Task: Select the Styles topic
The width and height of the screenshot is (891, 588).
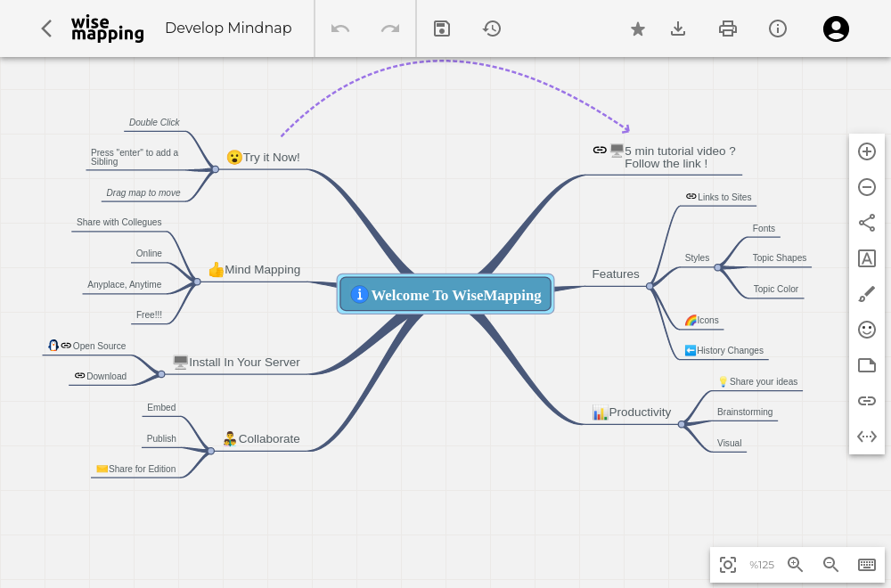Action: click(x=697, y=258)
